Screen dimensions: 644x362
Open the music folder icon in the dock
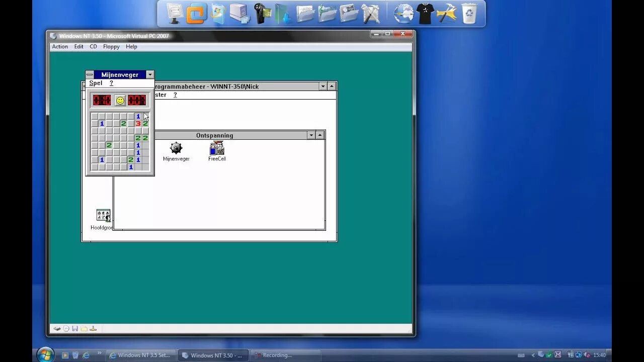(327, 14)
